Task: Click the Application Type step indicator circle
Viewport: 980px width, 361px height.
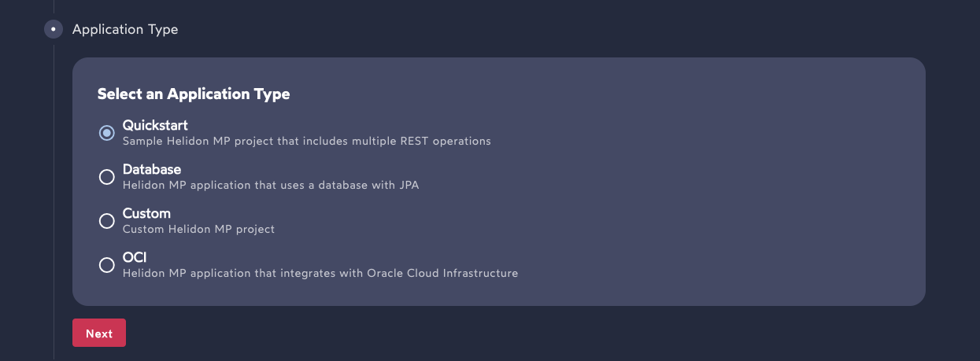Action: [x=53, y=30]
